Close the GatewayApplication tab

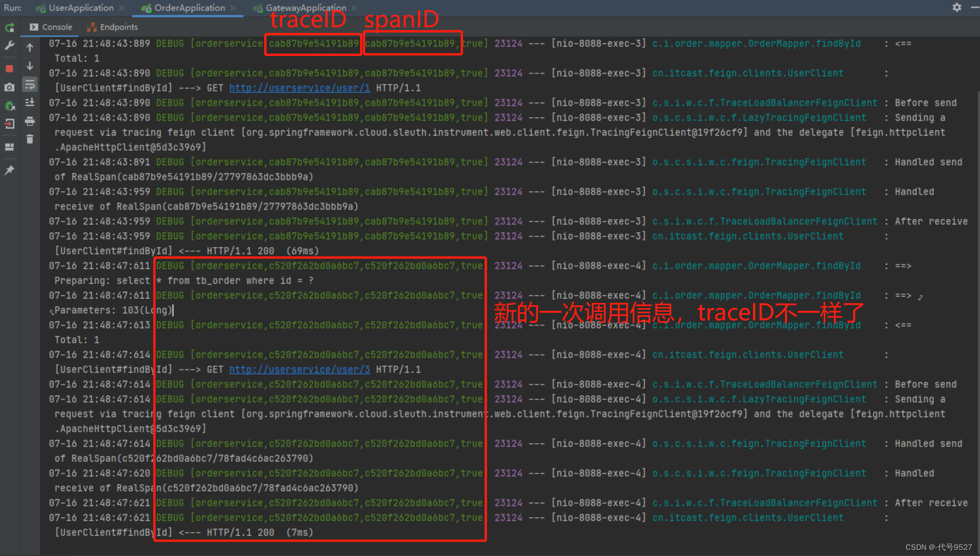[354, 8]
